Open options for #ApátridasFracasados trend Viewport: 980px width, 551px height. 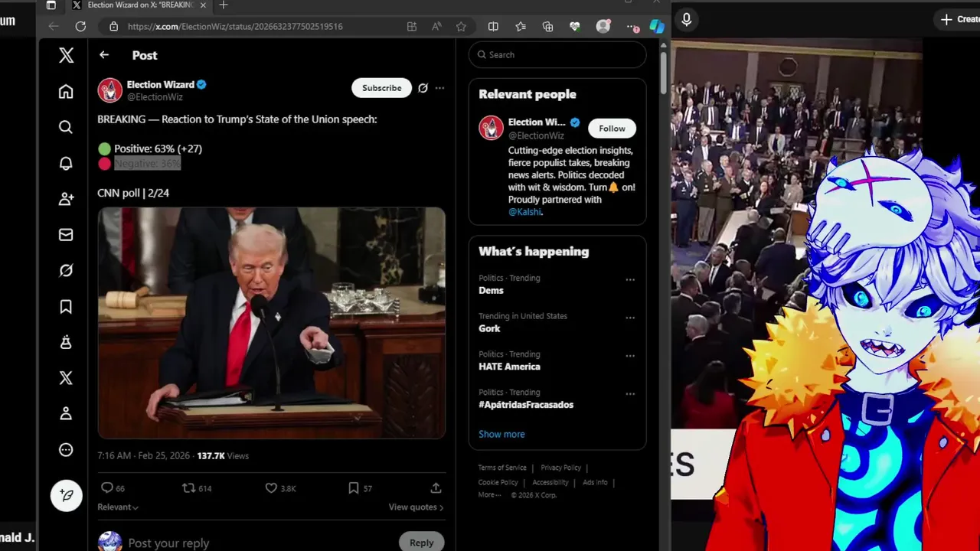tap(630, 393)
